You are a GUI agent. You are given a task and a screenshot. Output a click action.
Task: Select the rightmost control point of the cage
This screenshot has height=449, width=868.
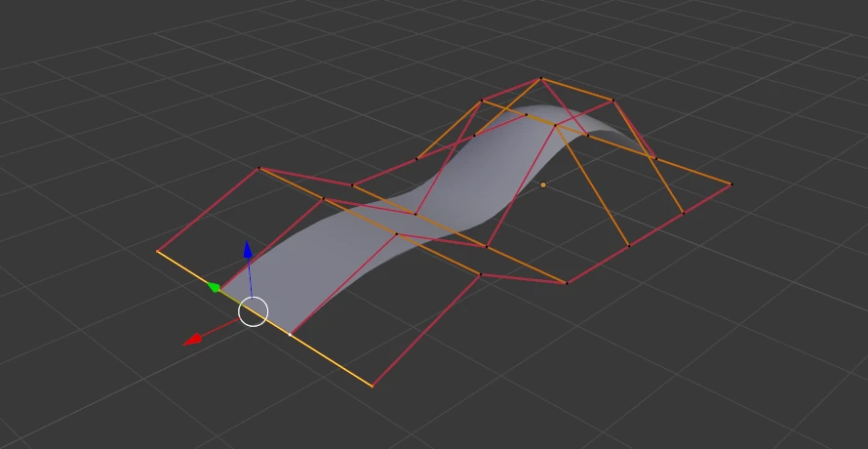731,184
